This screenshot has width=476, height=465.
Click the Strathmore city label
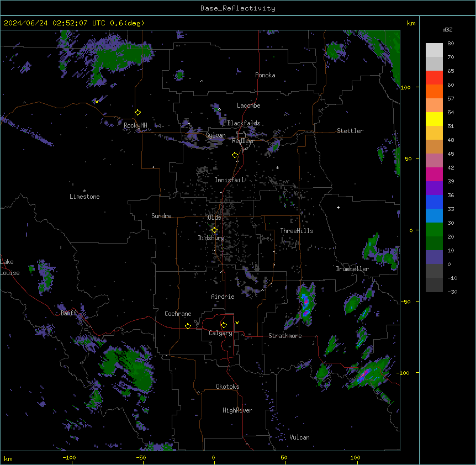pyautogui.click(x=285, y=336)
